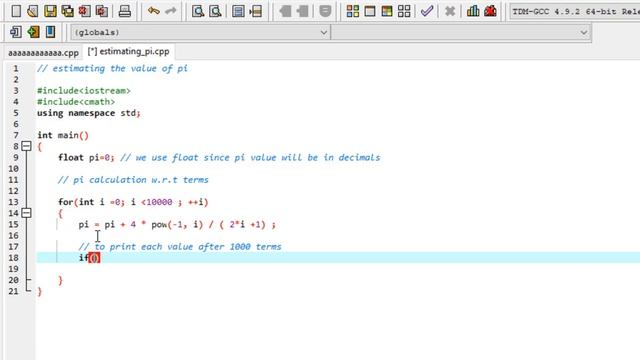Click the Goto function icon
Viewport: 640px width, 360px height.
point(238,11)
